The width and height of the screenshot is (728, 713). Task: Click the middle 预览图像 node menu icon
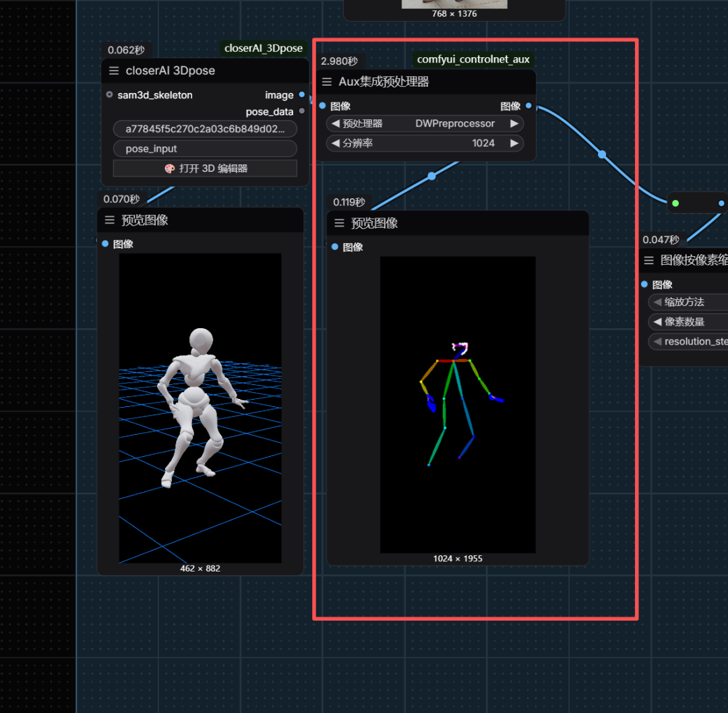point(339,223)
